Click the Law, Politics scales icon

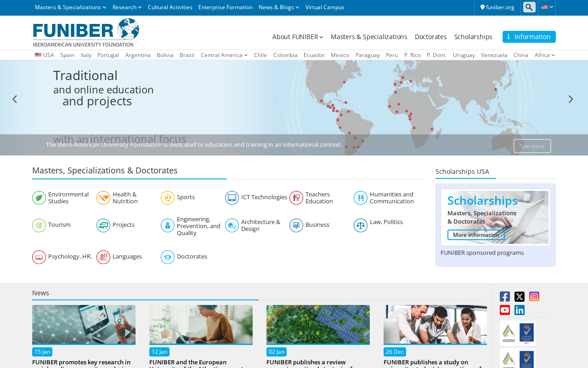pyautogui.click(x=361, y=225)
